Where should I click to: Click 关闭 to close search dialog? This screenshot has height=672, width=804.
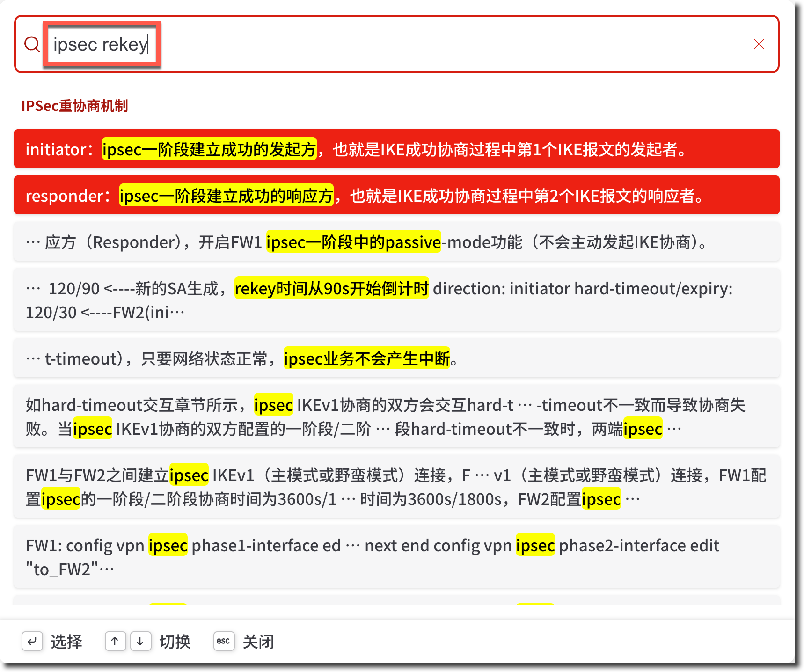click(x=258, y=642)
